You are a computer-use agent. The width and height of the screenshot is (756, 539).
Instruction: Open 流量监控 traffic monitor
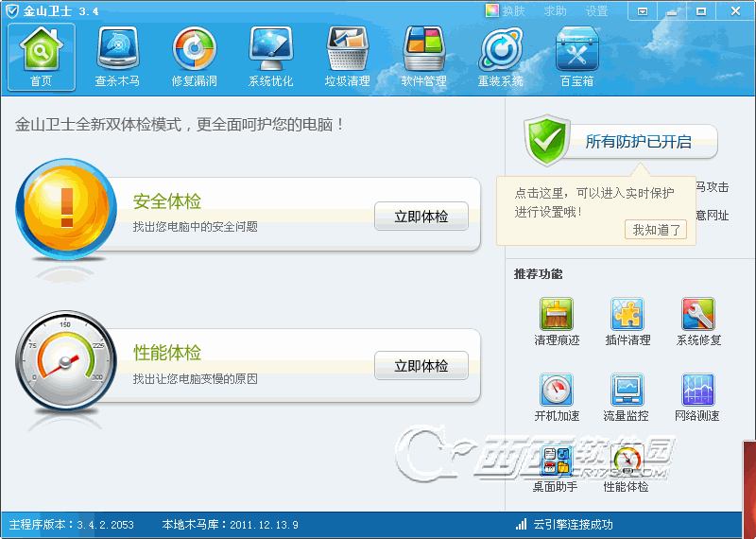[627, 397]
